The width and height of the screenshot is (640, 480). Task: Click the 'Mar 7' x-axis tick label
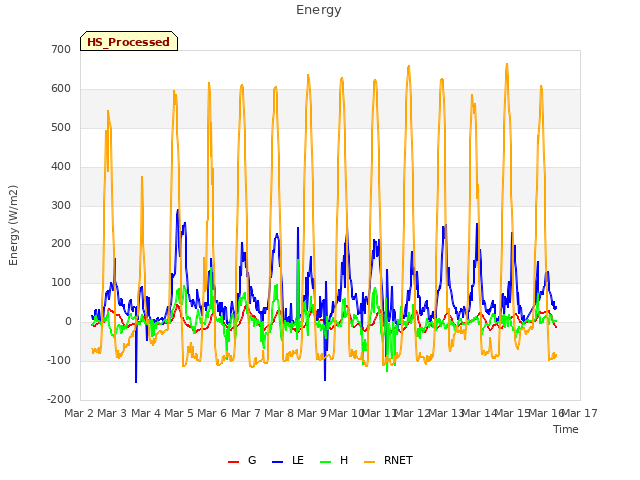246,413
